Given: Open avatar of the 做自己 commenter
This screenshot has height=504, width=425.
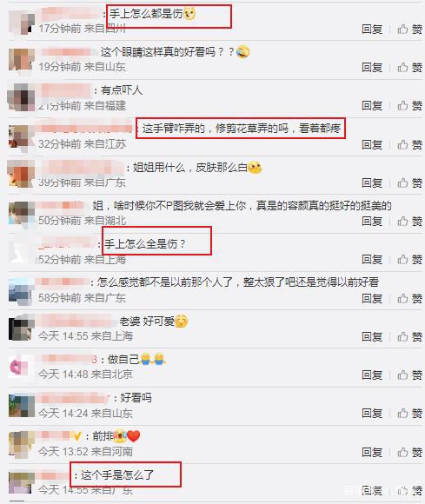Looking at the screenshot, I should pyautogui.click(x=21, y=367).
